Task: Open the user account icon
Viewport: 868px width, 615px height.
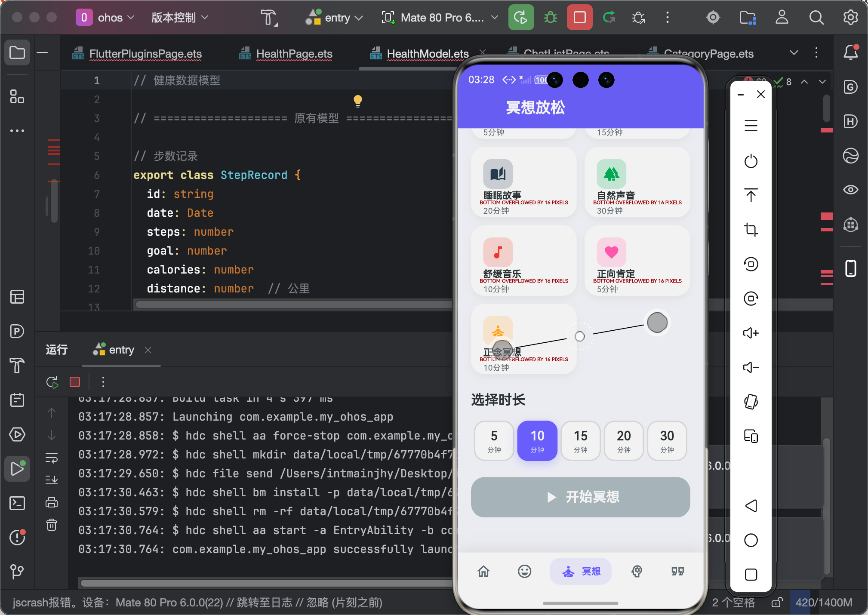Action: pyautogui.click(x=782, y=18)
